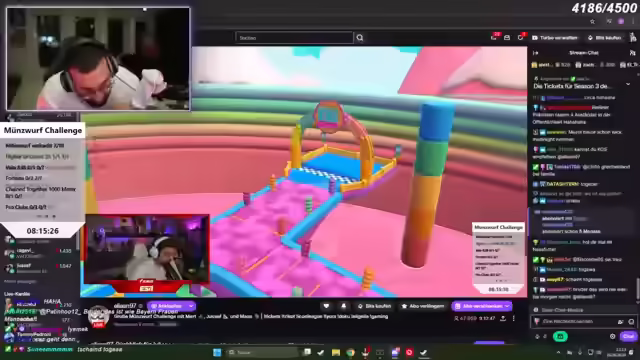Expand the pinned Tickets für Season 3 message
Viewport: 640px width, 360px height.
(628, 84)
